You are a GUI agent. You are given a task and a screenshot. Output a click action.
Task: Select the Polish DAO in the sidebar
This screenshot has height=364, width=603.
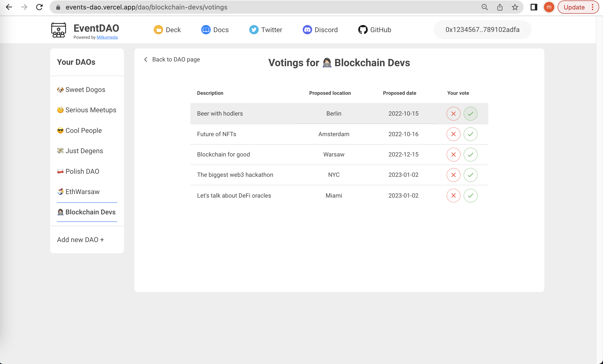82,171
